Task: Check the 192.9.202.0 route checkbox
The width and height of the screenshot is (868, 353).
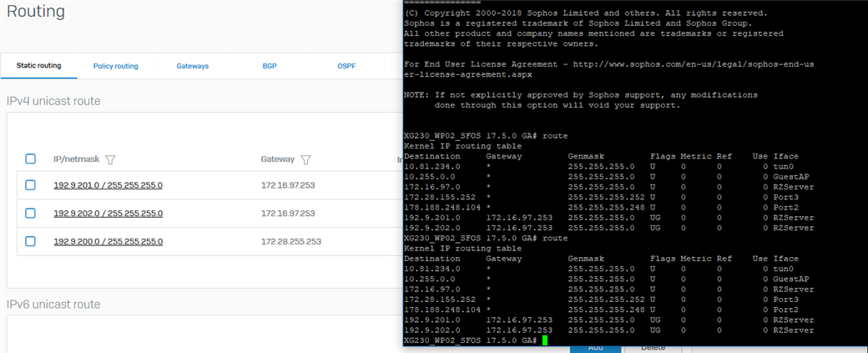Action: coord(30,214)
